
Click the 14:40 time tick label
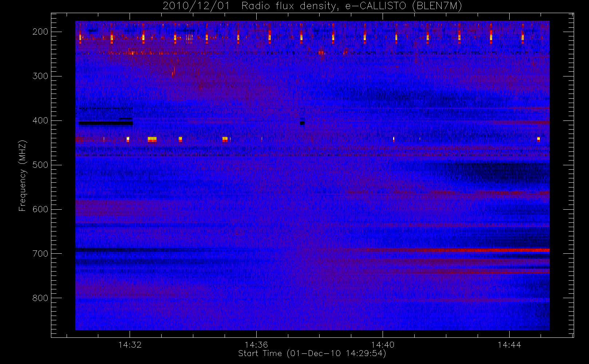(383, 345)
